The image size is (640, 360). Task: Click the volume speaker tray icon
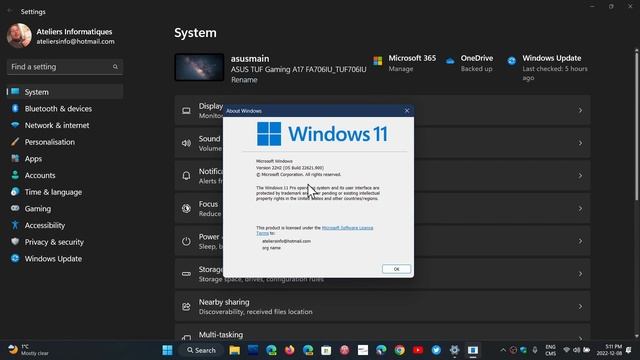click(x=576, y=350)
